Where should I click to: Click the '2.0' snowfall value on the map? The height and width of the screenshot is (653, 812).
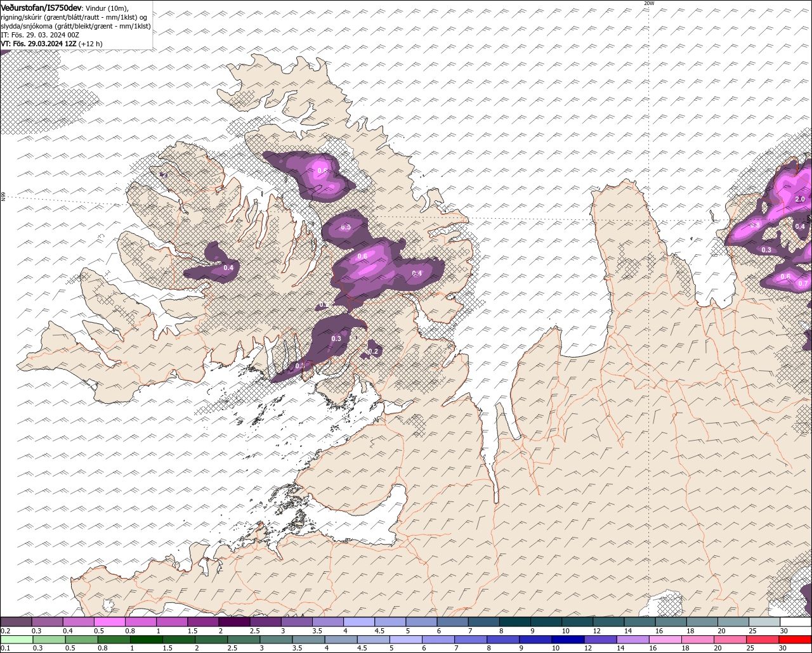coord(799,199)
